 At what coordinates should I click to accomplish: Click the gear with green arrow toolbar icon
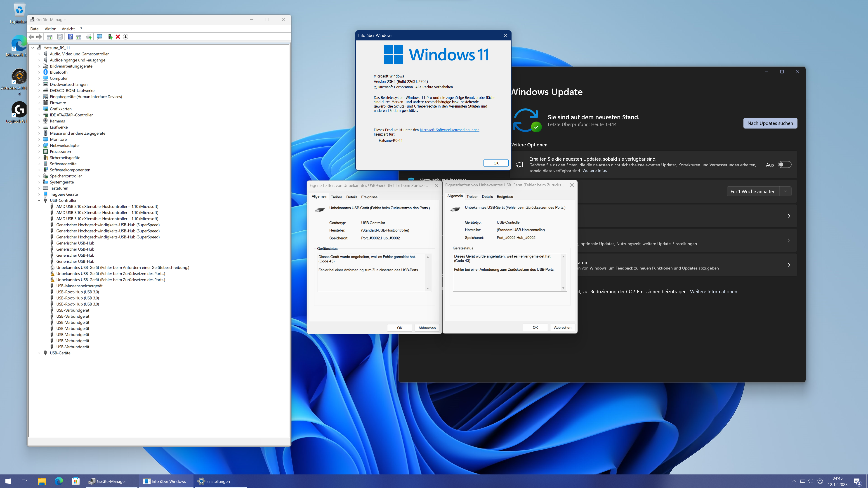point(89,37)
